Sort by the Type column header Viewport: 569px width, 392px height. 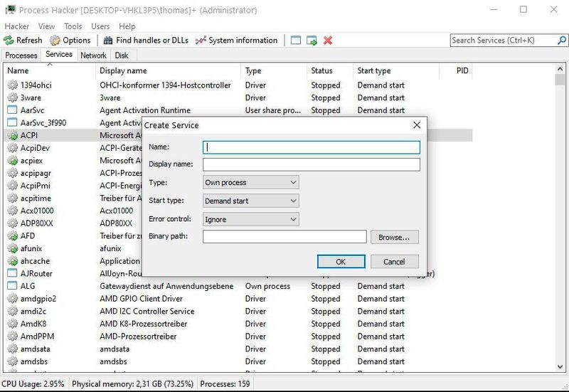tap(274, 70)
